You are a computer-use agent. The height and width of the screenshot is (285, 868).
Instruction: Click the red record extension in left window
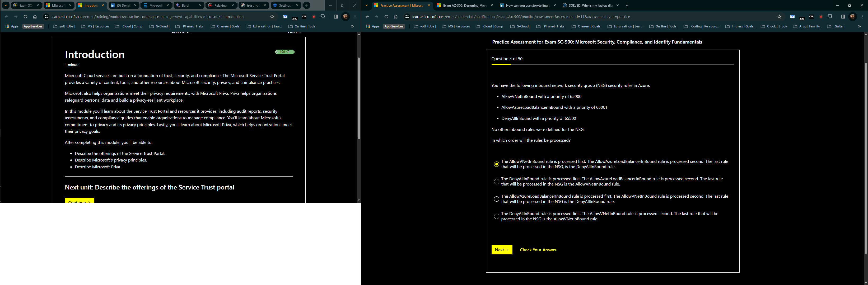[x=314, y=16]
